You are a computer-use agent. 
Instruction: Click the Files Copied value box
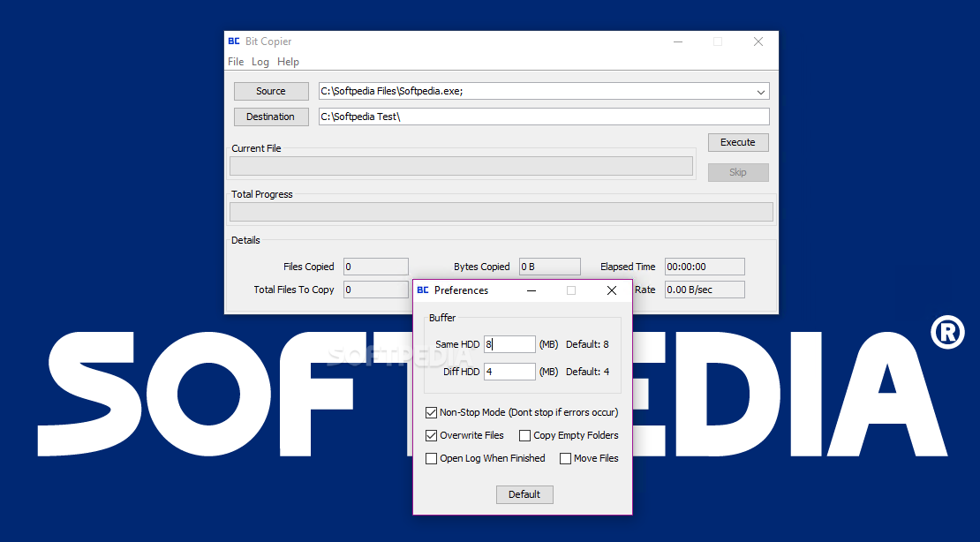[375, 267]
